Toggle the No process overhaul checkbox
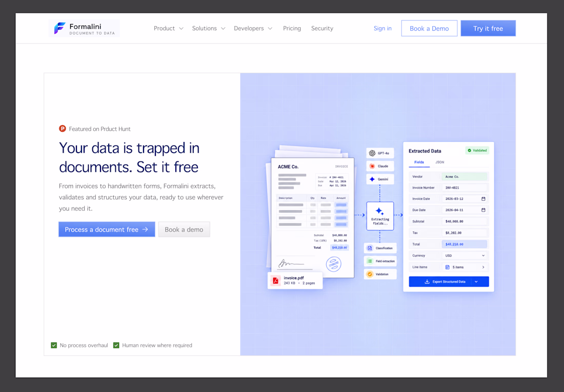The image size is (564, 392). pyautogui.click(x=54, y=345)
